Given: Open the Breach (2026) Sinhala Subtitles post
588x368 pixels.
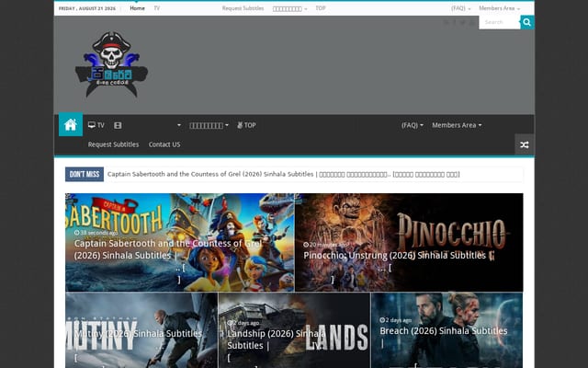Looking at the screenshot, I should coord(443,331).
